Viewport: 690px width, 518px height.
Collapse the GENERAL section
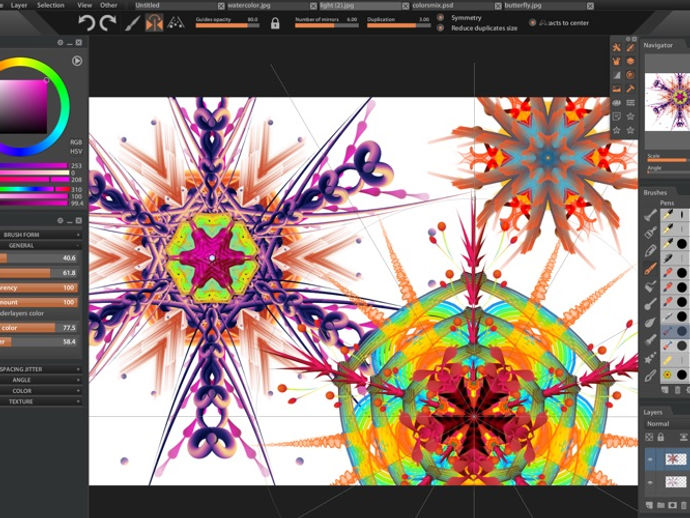[x=40, y=245]
